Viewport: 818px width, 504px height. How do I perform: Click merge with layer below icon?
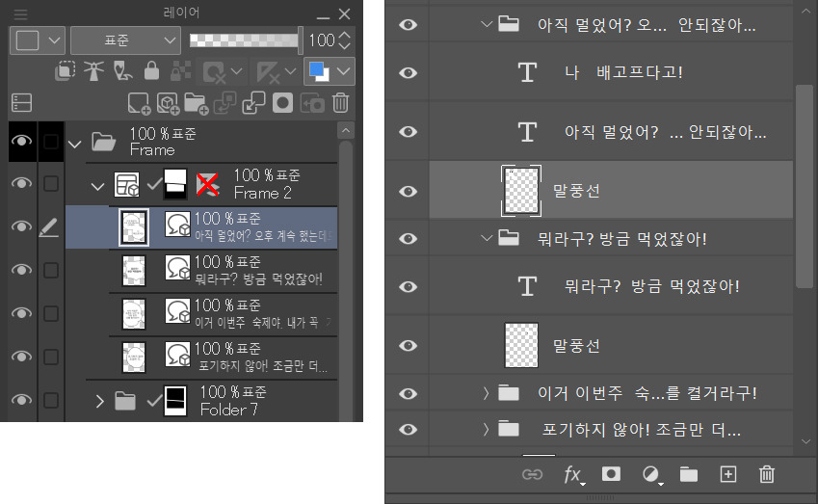(253, 103)
